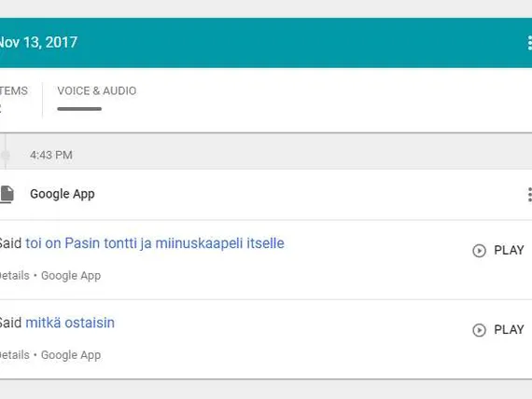The height and width of the screenshot is (399, 532).
Task: Open the Nov 13, 2017 header overflow menu
Action: point(529,43)
